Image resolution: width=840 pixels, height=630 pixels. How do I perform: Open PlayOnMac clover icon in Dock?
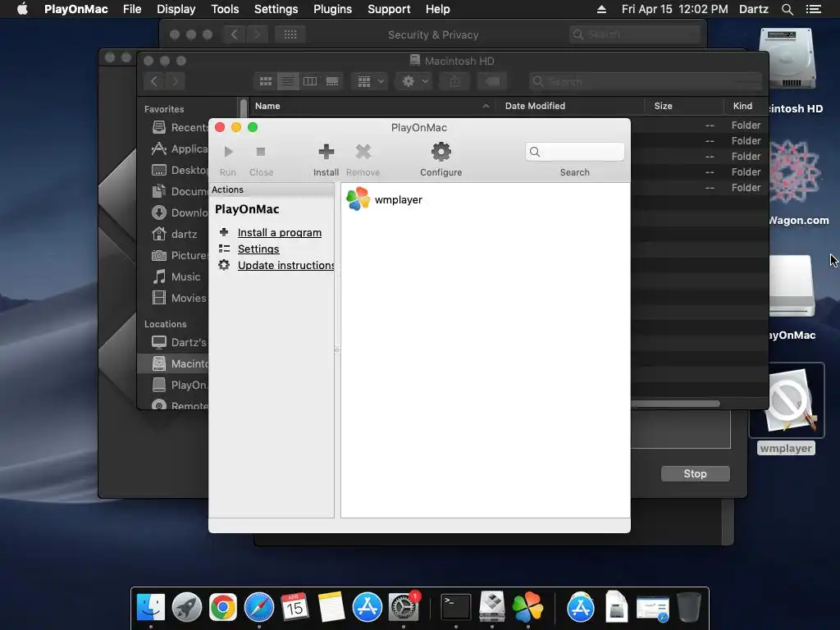(x=527, y=607)
